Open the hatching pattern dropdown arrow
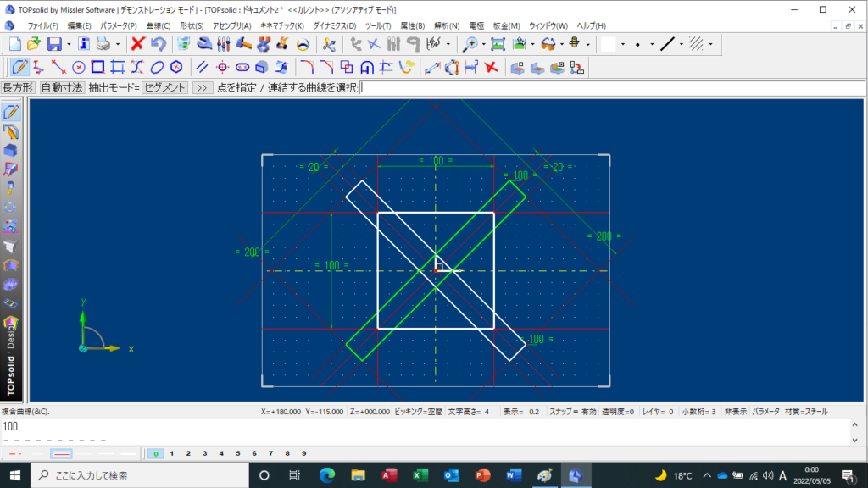This screenshot has height=488, width=868. tap(711, 44)
